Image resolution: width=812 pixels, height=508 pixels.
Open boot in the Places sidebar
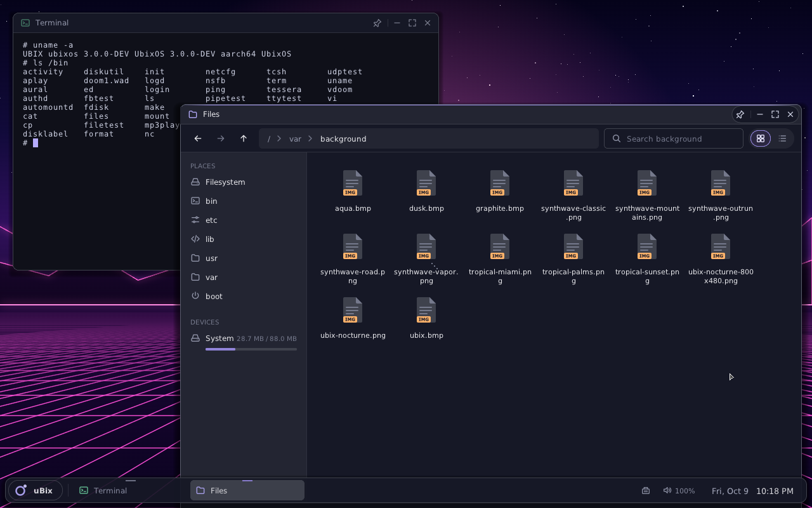[x=244, y=296]
